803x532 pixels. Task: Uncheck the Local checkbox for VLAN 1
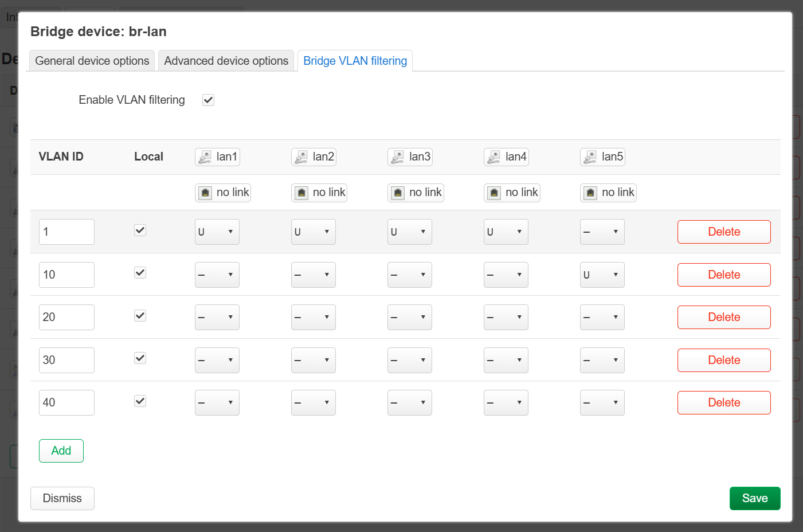[x=140, y=230]
